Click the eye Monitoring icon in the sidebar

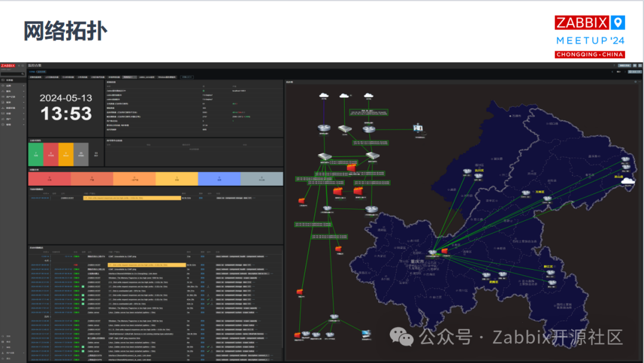coord(3,85)
